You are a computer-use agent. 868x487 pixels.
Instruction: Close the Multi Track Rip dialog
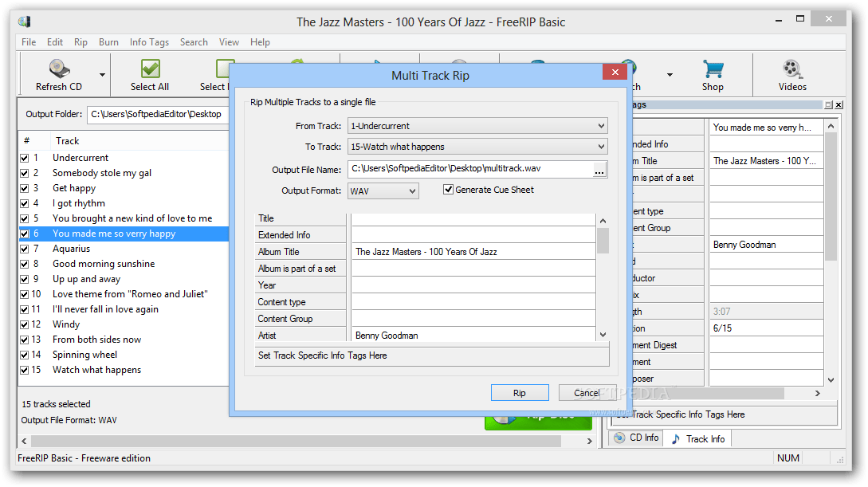point(615,72)
